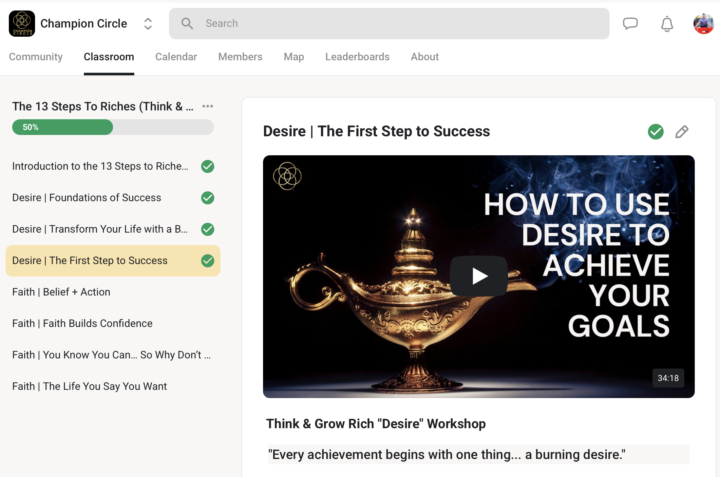Open the course three-dot options menu
The height and width of the screenshot is (477, 720).
point(208,106)
